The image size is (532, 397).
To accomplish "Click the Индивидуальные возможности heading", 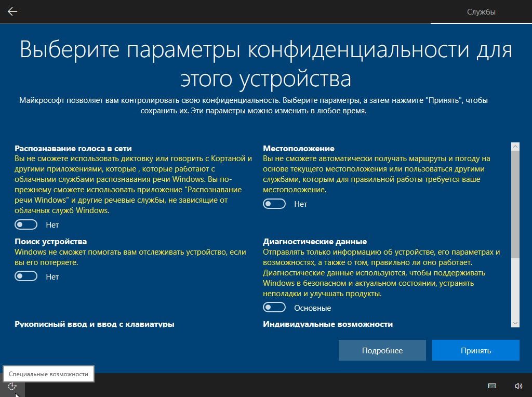I will click(328, 324).
